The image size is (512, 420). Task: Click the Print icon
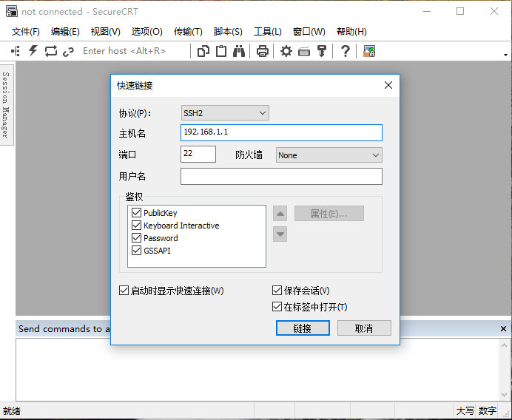[263, 51]
